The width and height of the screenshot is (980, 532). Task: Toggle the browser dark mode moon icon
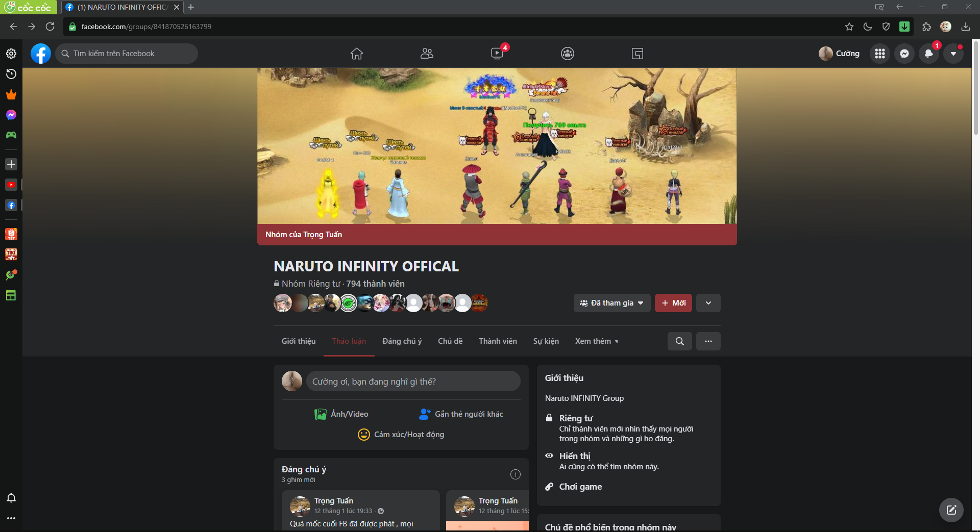[868, 27]
